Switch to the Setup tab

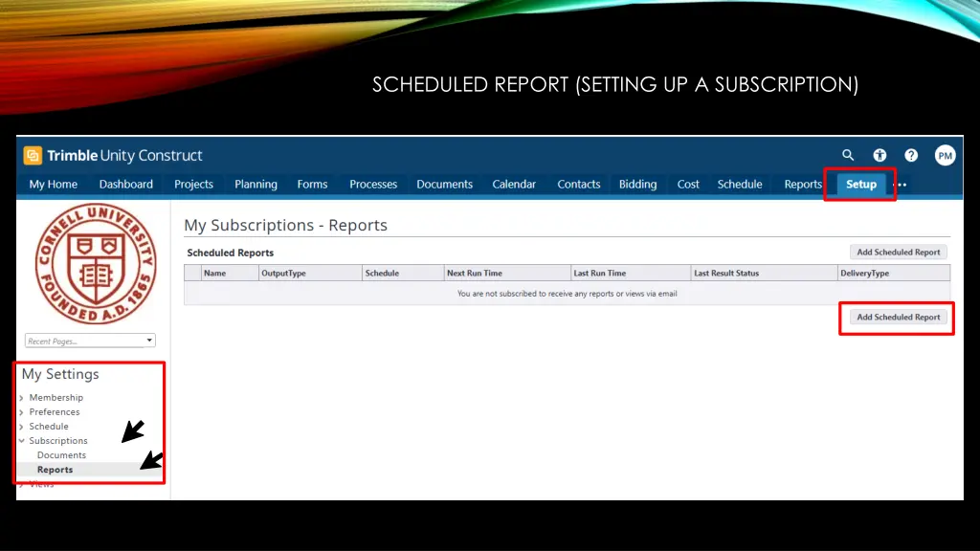pyautogui.click(x=860, y=185)
